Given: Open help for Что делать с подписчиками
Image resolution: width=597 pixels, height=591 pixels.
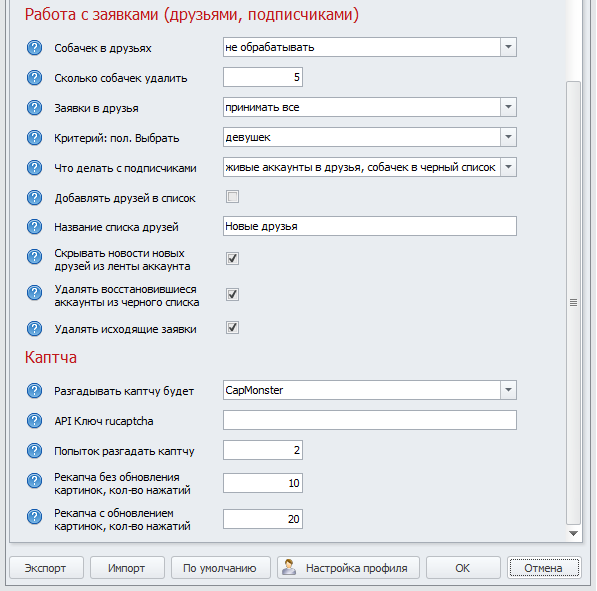Looking at the screenshot, I should 34,168.
